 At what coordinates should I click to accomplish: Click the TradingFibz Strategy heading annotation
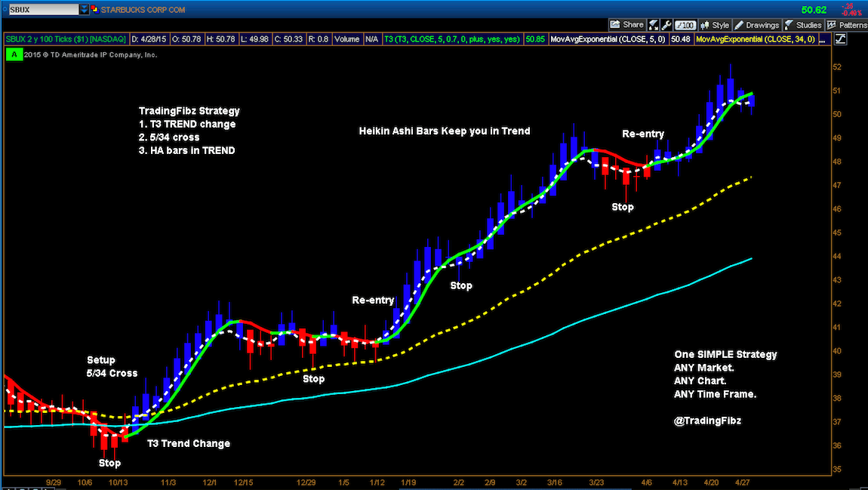[189, 111]
